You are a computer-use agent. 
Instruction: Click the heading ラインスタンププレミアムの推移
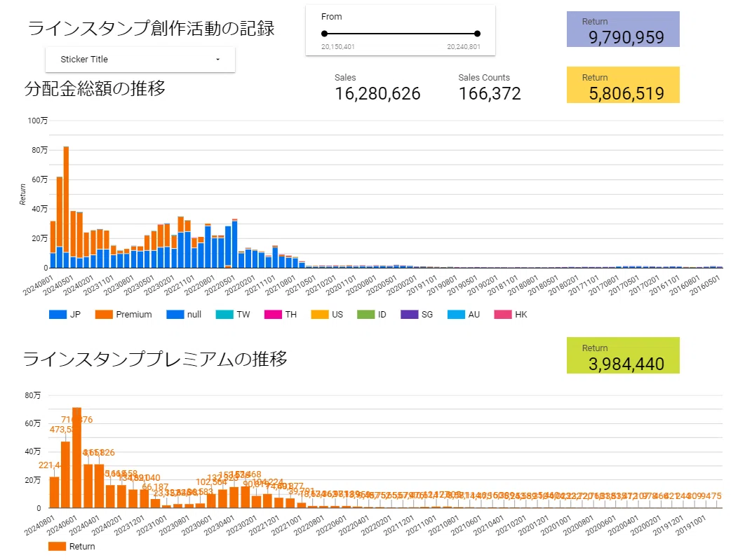(x=155, y=359)
